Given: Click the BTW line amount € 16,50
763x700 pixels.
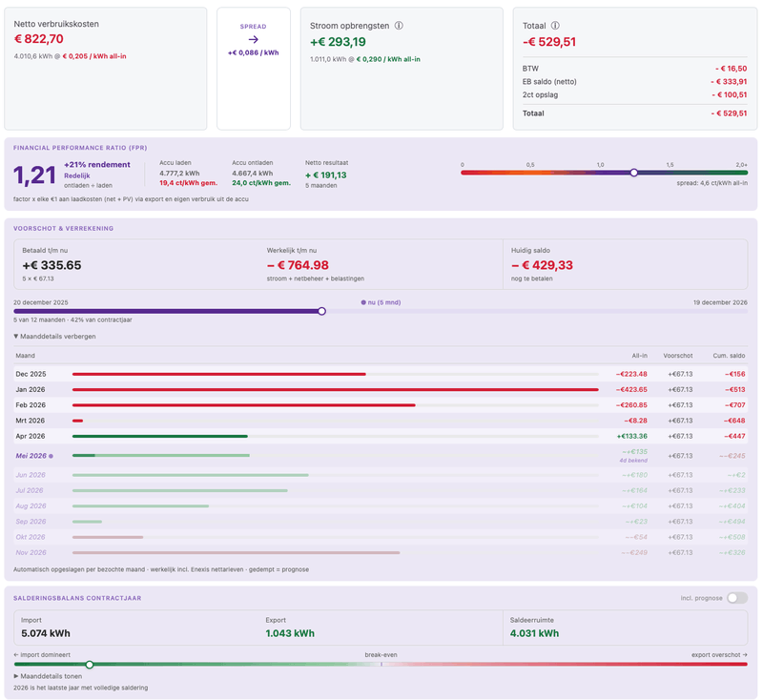Looking at the screenshot, I should pos(731,69).
